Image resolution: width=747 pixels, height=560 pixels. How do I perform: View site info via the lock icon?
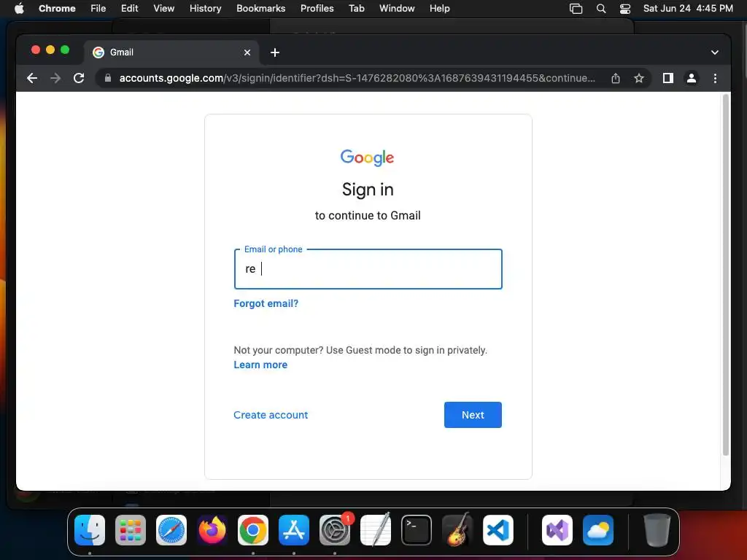click(108, 78)
